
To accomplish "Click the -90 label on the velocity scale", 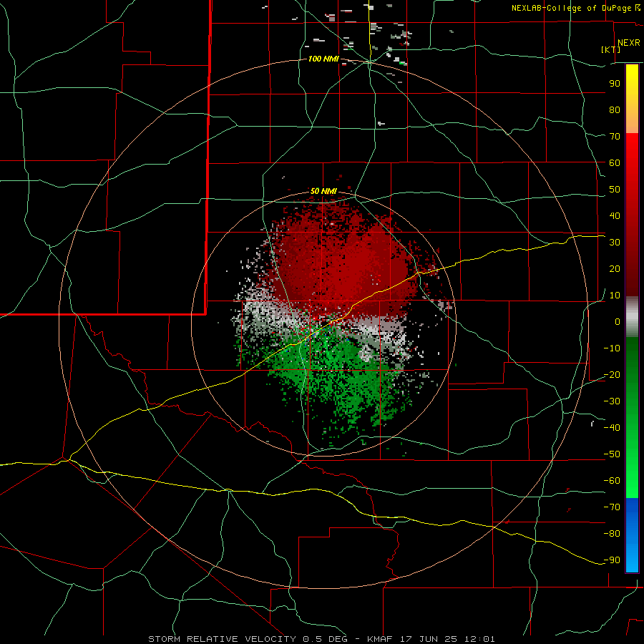I will tap(612, 560).
